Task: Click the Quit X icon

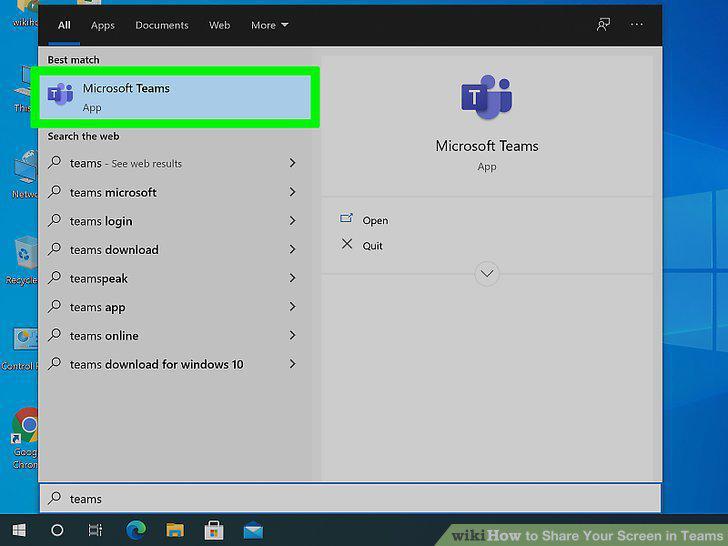Action: click(x=347, y=244)
